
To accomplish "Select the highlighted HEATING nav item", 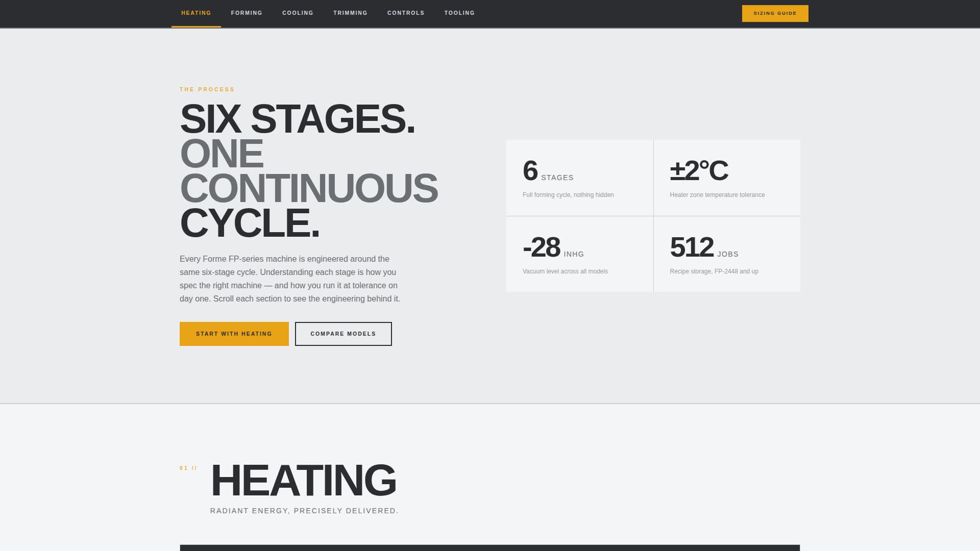I will (x=195, y=13).
